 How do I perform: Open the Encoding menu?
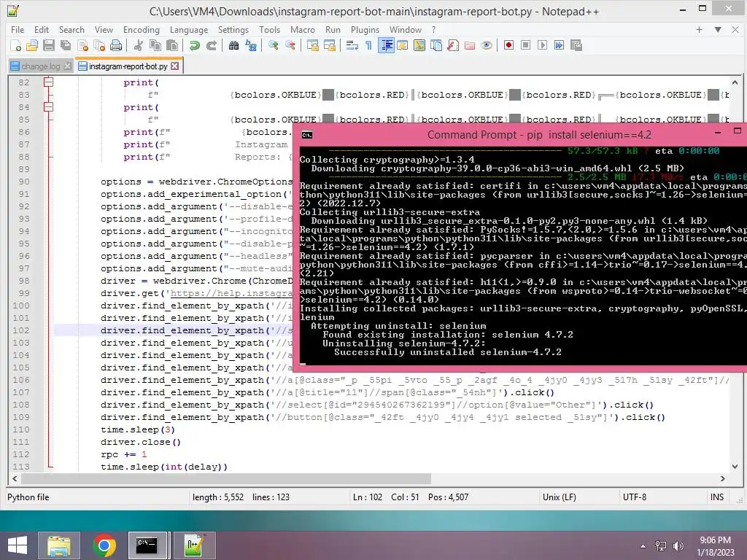tap(142, 29)
